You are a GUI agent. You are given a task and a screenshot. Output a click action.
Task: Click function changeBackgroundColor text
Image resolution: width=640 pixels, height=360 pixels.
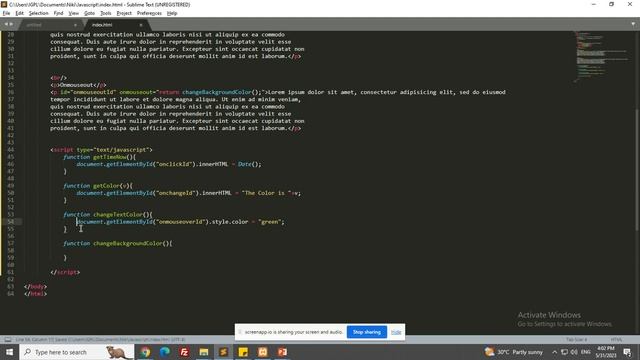118,243
